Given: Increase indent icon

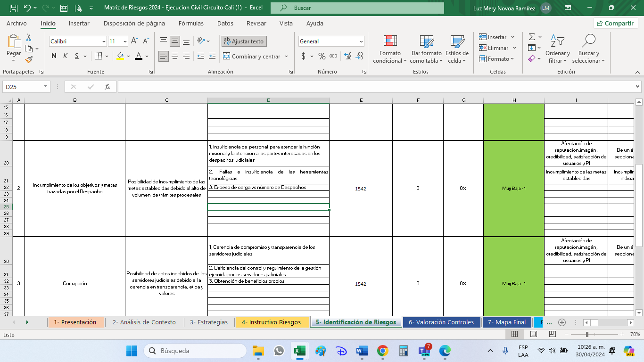Looking at the screenshot, I should (212, 56).
